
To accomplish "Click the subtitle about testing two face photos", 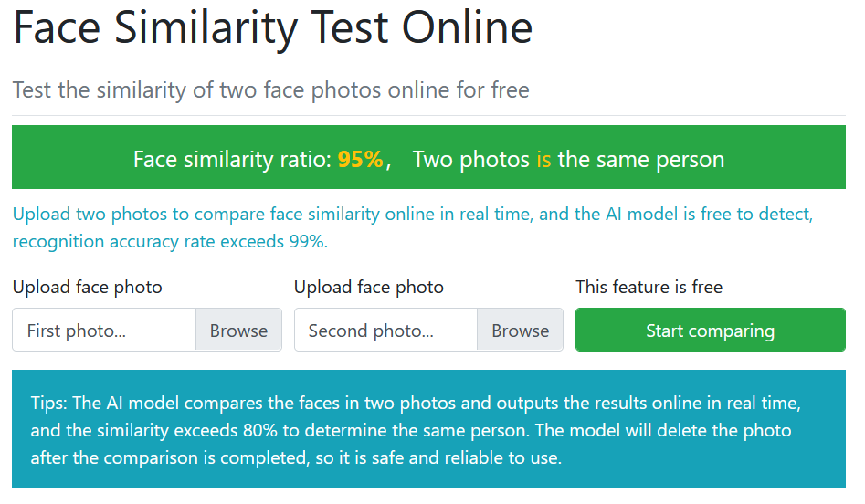I will coord(270,90).
